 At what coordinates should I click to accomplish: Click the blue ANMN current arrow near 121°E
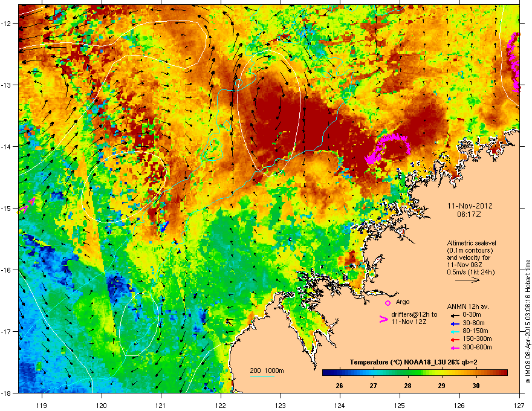(x=165, y=227)
